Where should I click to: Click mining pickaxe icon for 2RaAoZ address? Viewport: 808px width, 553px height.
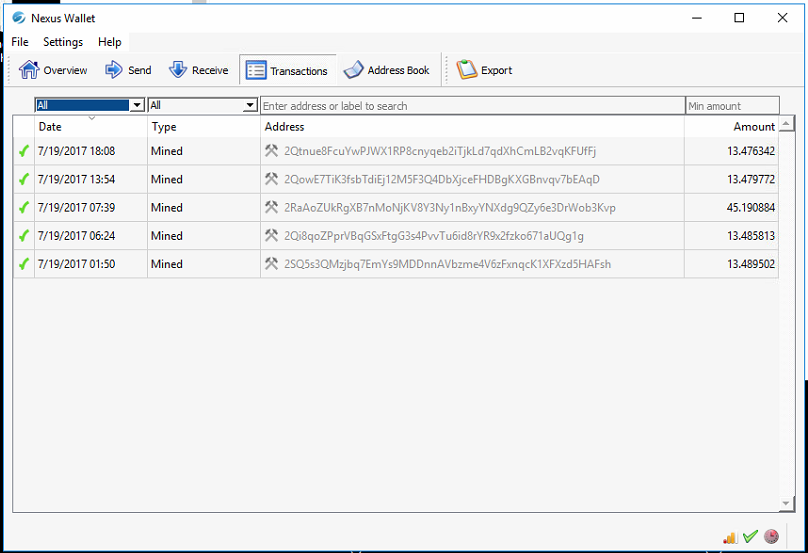(x=272, y=207)
